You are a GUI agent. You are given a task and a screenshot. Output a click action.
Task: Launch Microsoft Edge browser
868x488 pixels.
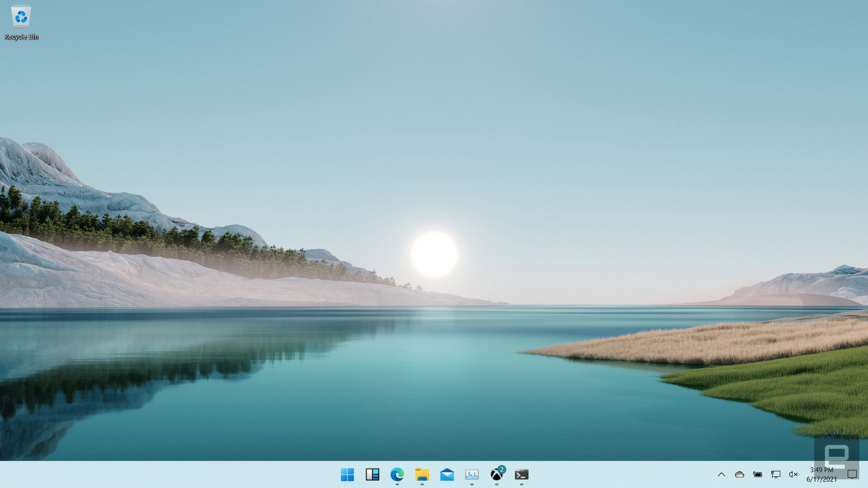pos(397,474)
